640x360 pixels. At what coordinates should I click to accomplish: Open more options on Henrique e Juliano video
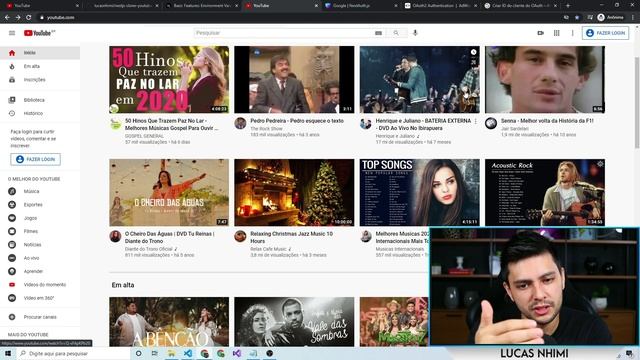(x=476, y=121)
